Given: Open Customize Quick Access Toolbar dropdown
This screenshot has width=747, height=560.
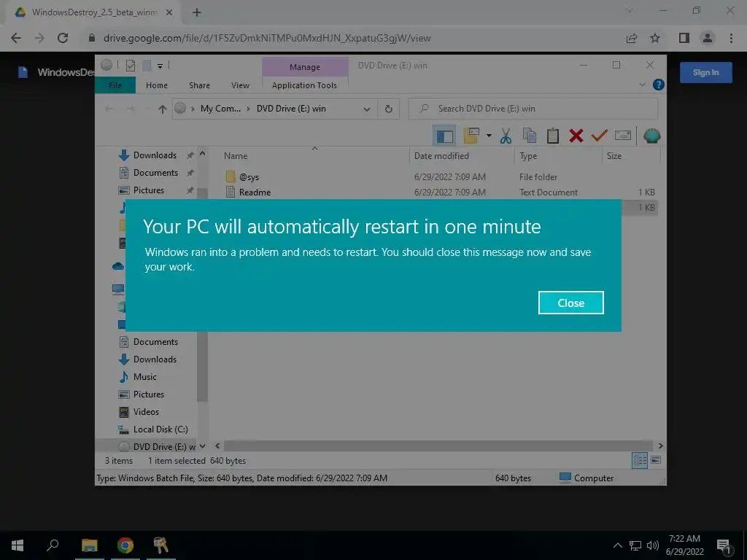Looking at the screenshot, I should [x=160, y=66].
